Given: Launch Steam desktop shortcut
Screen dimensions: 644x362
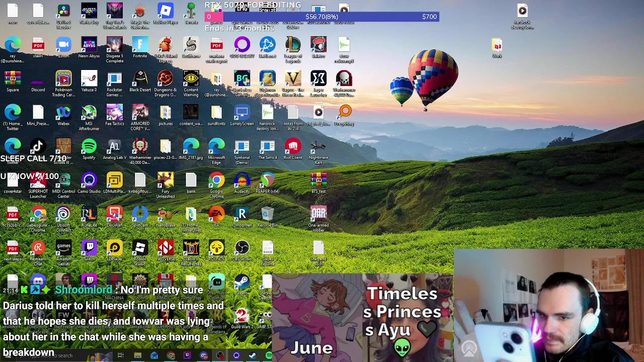Looking at the screenshot, I should coord(242,282).
